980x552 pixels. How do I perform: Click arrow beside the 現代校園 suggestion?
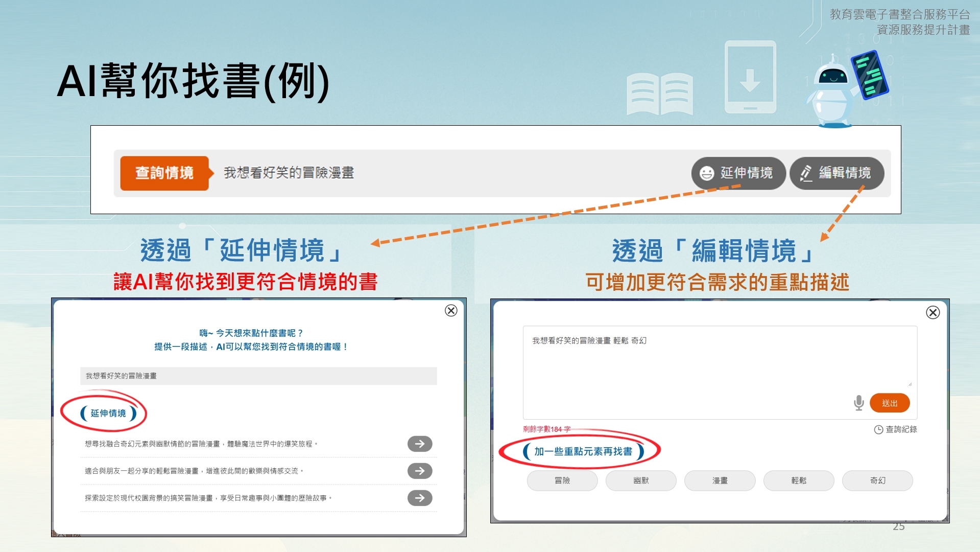coord(419,498)
